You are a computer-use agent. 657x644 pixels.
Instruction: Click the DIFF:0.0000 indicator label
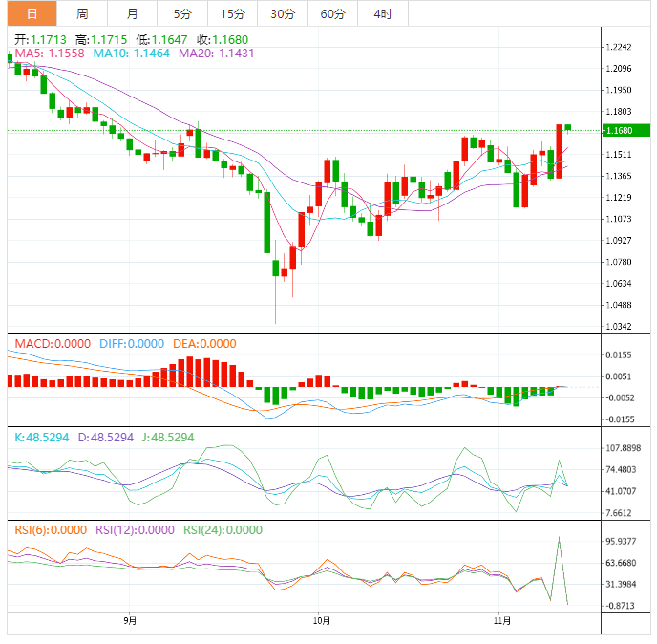point(132,344)
